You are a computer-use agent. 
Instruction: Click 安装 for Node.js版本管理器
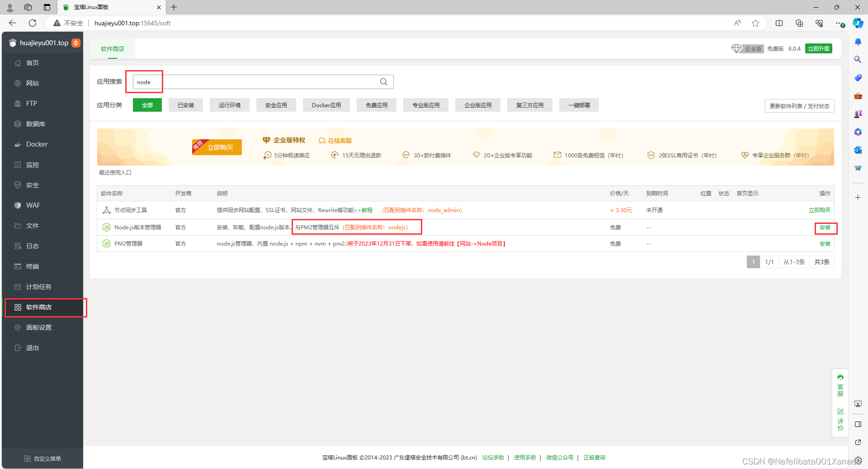(x=825, y=227)
